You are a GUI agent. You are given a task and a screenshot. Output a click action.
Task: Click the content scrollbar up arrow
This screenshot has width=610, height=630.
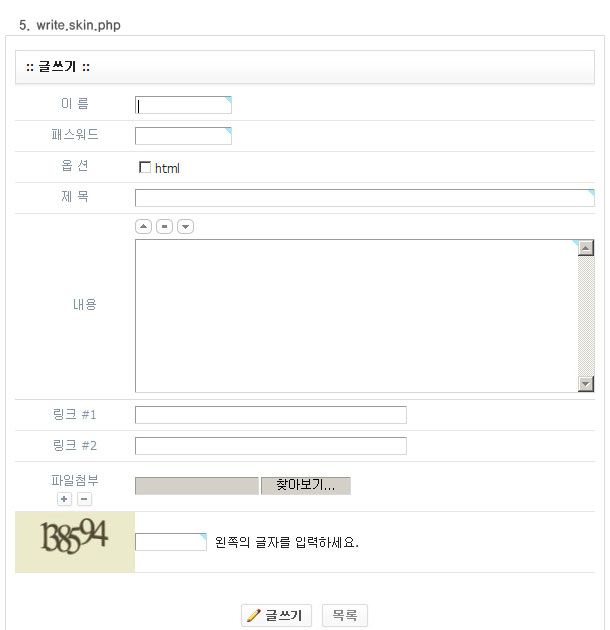pyautogui.click(x=586, y=248)
